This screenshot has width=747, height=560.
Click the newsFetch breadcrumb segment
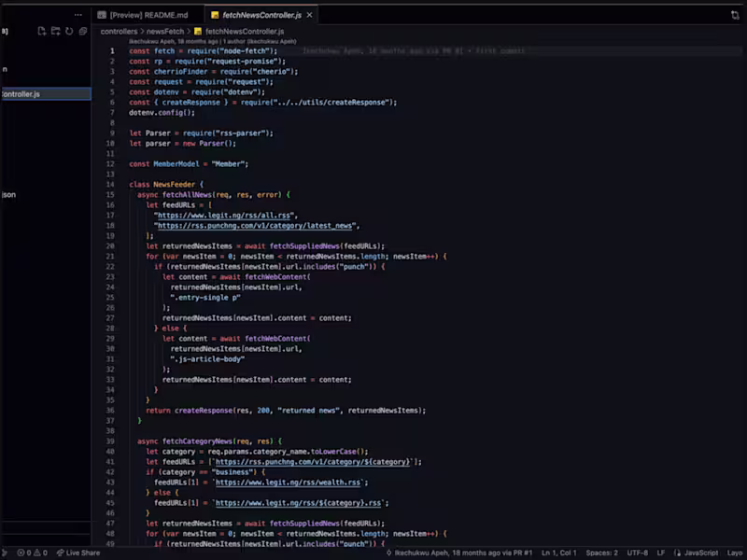click(165, 32)
